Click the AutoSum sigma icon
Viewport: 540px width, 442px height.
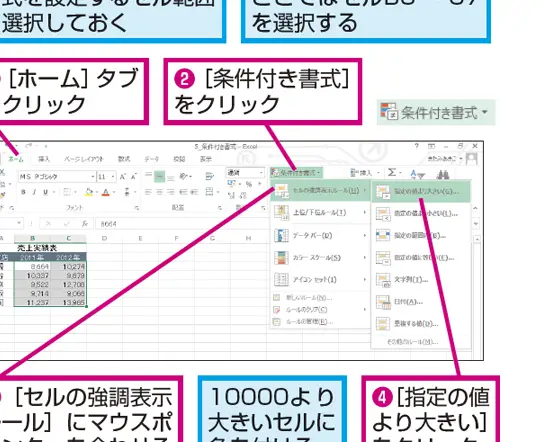point(392,172)
